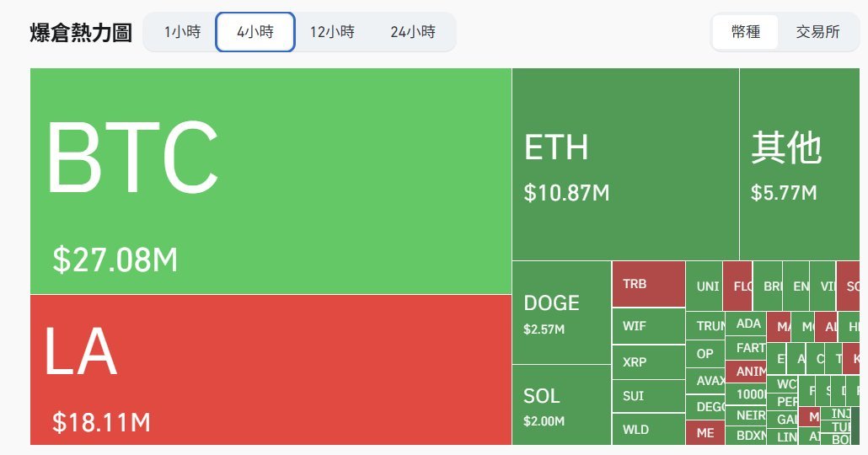Open the red LA $18.11M block
This screenshot has width=868, height=455.
[x=271, y=370]
